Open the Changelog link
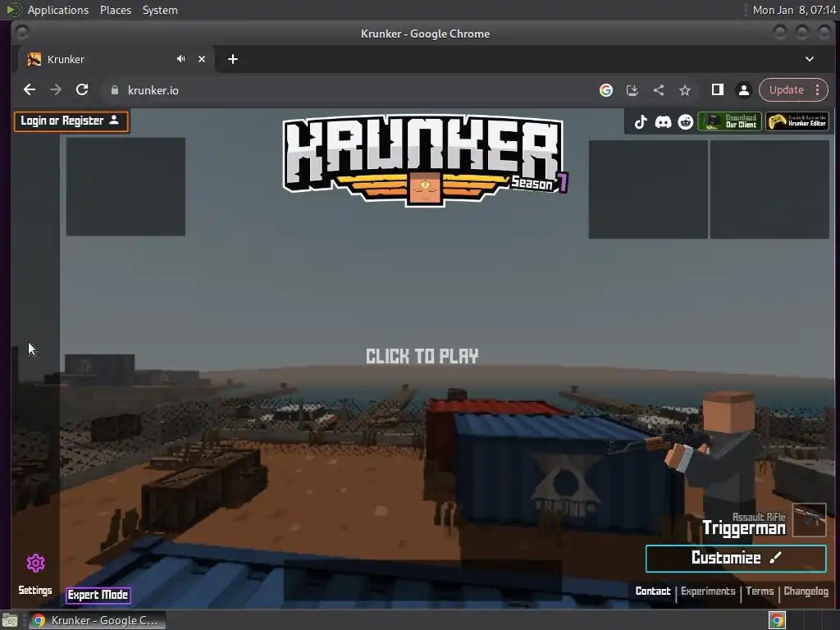This screenshot has width=840, height=630. click(x=806, y=591)
